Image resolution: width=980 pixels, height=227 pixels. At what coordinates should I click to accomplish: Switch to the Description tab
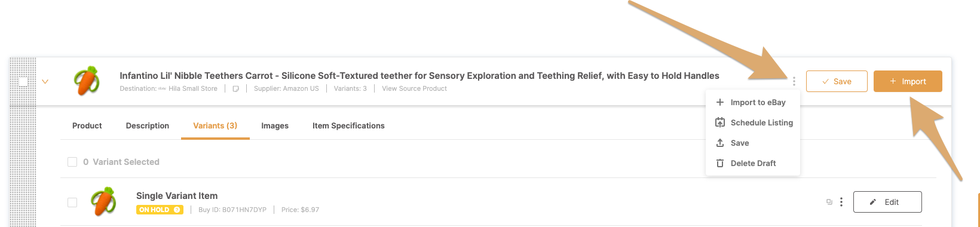coord(148,125)
